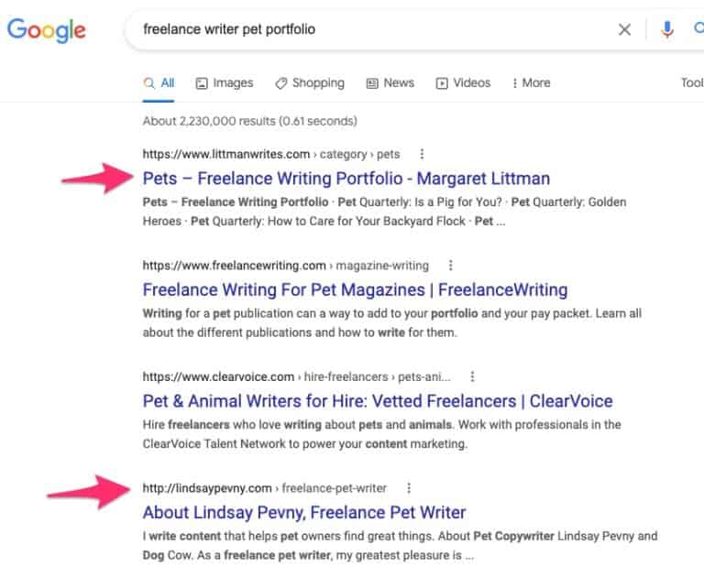Open the Videos results tab
The height and width of the screenshot is (588, 704).
[x=463, y=83]
